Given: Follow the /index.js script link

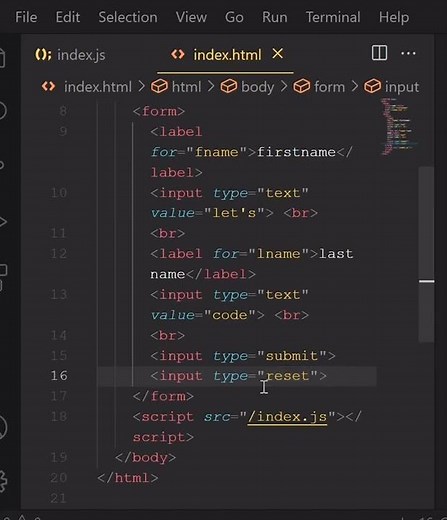Looking at the screenshot, I should 287,417.
